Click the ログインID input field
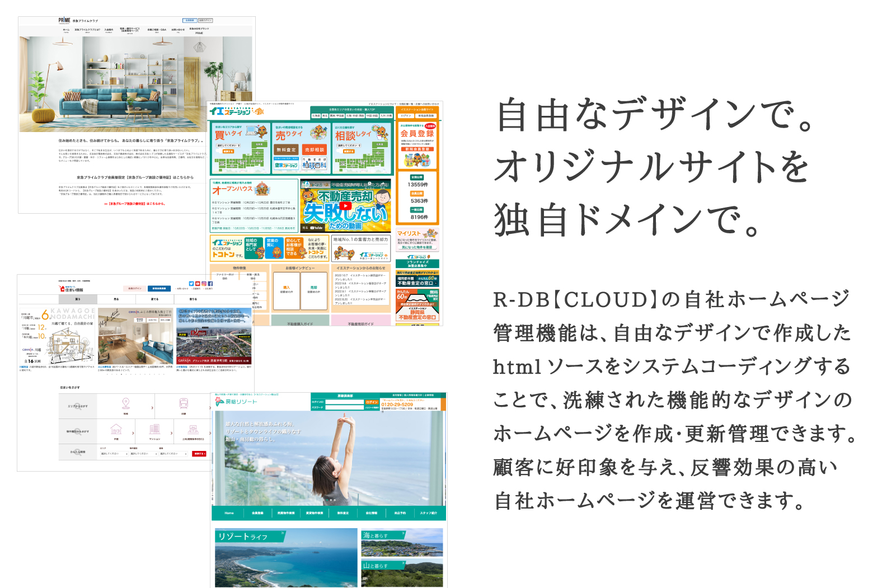This screenshot has width=882, height=588. [x=344, y=402]
